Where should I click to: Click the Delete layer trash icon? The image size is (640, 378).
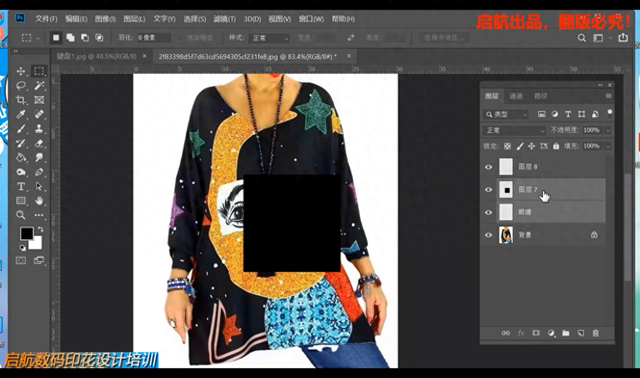tap(596, 333)
